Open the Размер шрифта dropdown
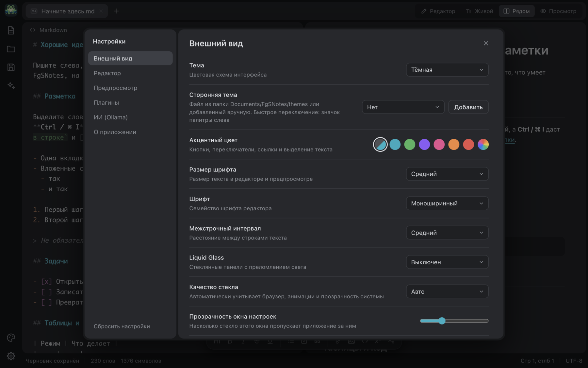The image size is (588, 368). [447, 174]
